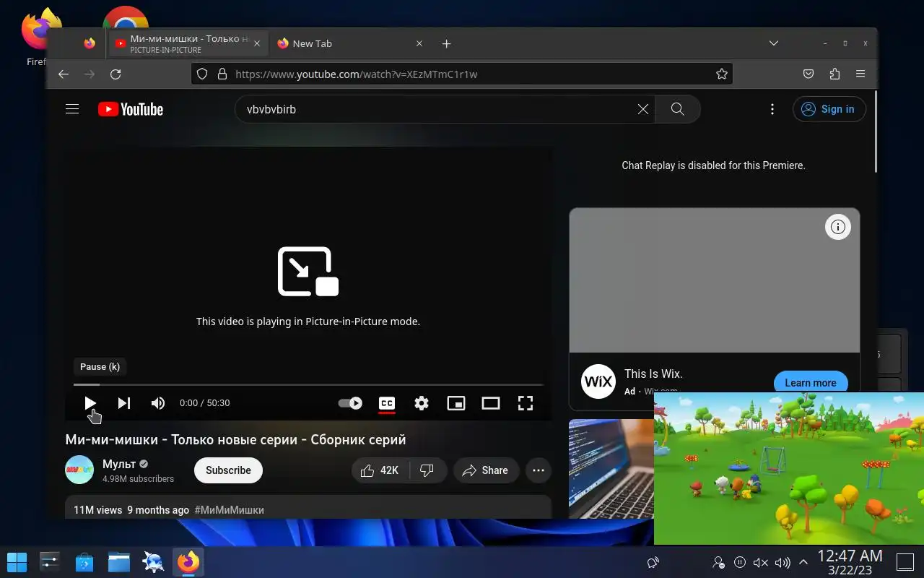Open the Chrome desktop shortcut

click(126, 18)
